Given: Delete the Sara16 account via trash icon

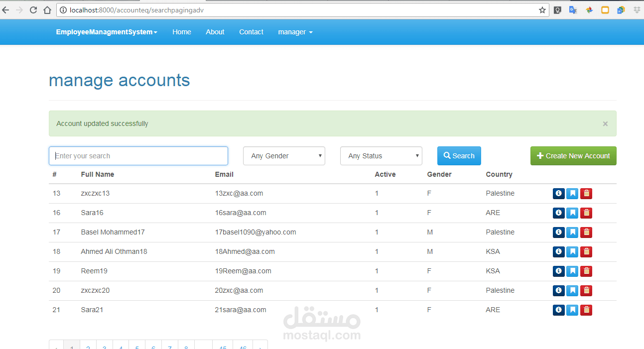Looking at the screenshot, I should (586, 213).
